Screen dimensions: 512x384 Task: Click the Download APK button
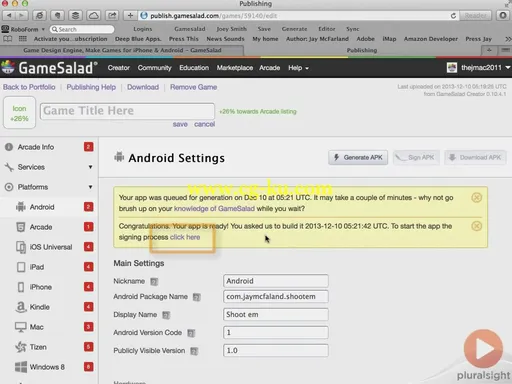tap(475, 157)
